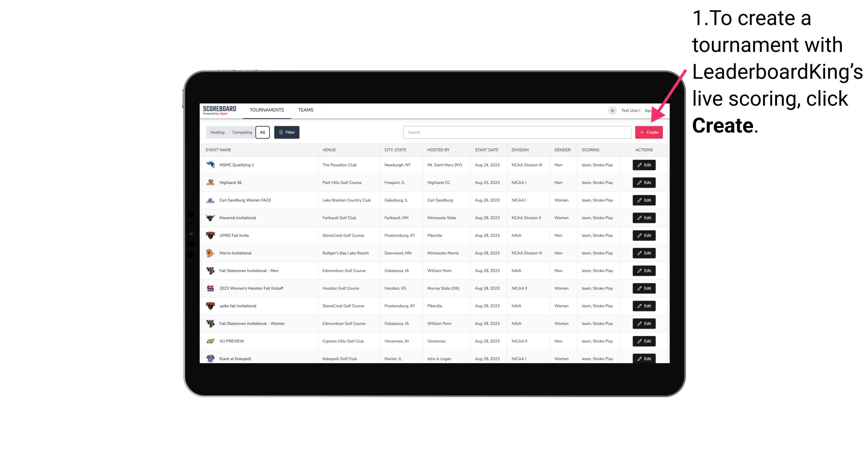The width and height of the screenshot is (868, 467).
Task: Select the All filter toggle
Action: coord(263,132)
